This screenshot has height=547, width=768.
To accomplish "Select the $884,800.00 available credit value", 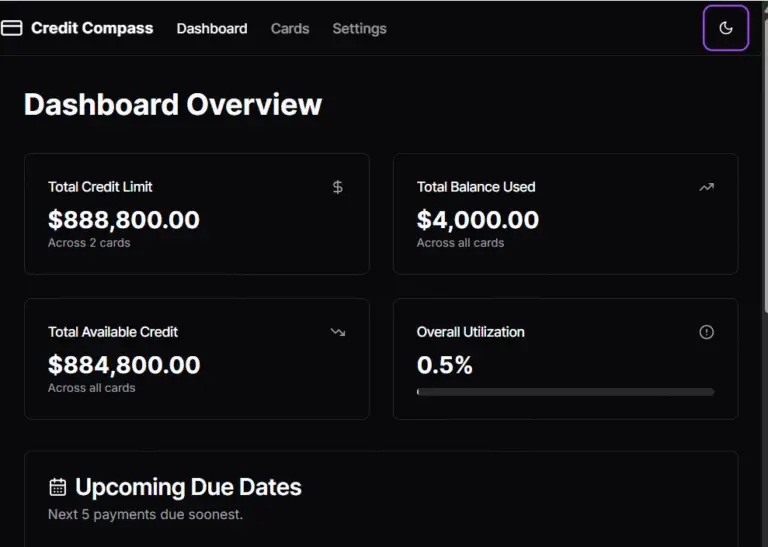I will pyautogui.click(x=124, y=365).
